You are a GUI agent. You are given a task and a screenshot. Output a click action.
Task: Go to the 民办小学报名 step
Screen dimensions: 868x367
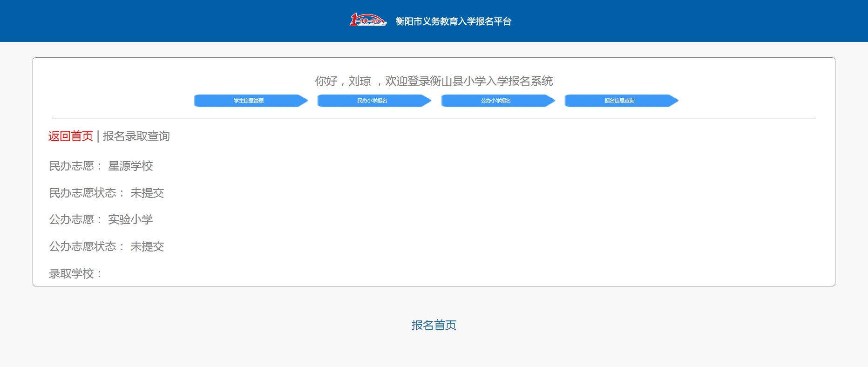pos(373,101)
